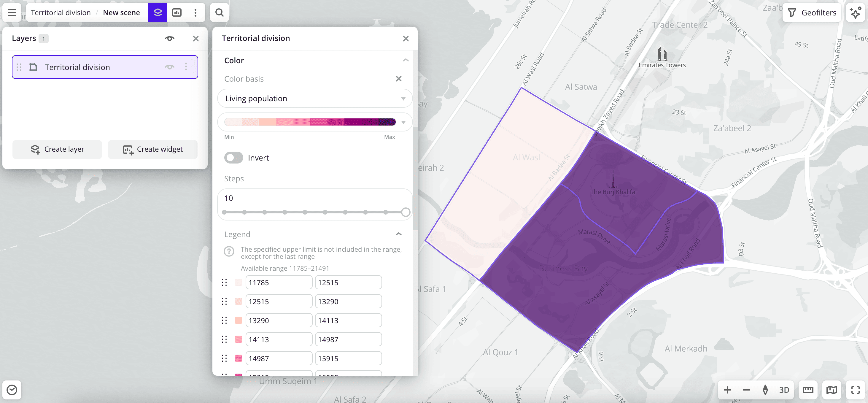Open the scene three-dot menu
Viewport: 868px width, 403px height.
(x=195, y=12)
